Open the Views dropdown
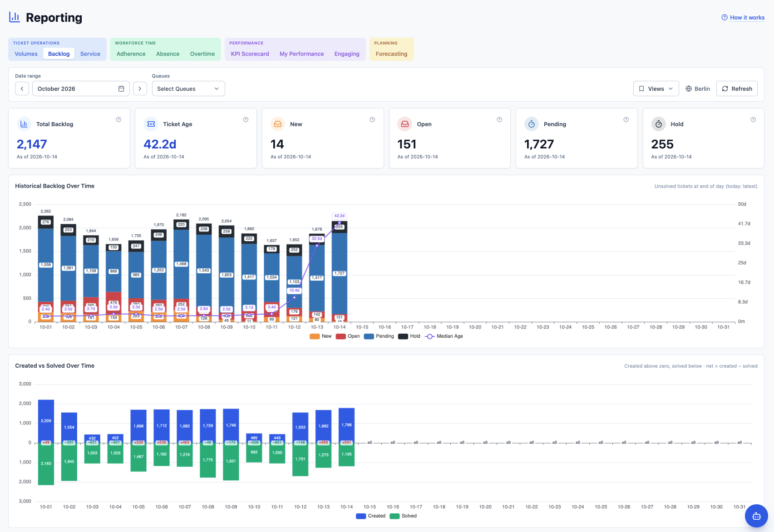Image resolution: width=774 pixels, height=532 pixels. tap(656, 89)
